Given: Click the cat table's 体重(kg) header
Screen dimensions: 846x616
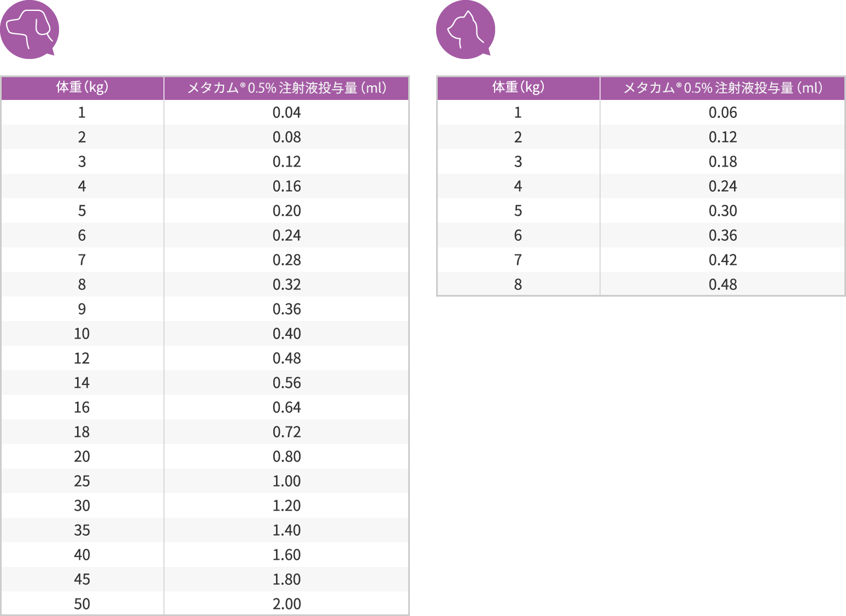Looking at the screenshot, I should [518, 88].
